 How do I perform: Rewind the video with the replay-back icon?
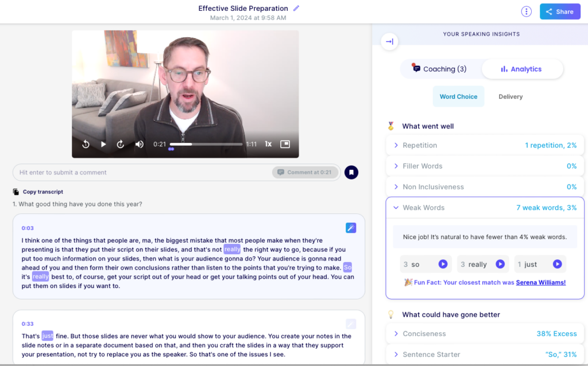coord(86,144)
